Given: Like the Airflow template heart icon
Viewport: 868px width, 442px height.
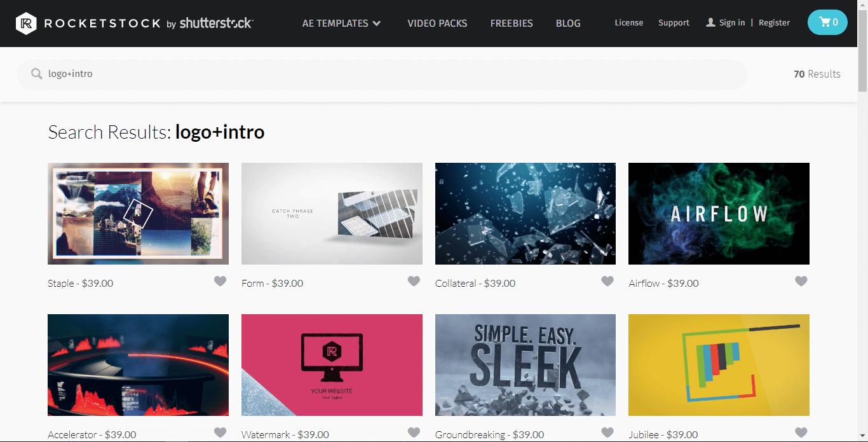Looking at the screenshot, I should point(801,281).
